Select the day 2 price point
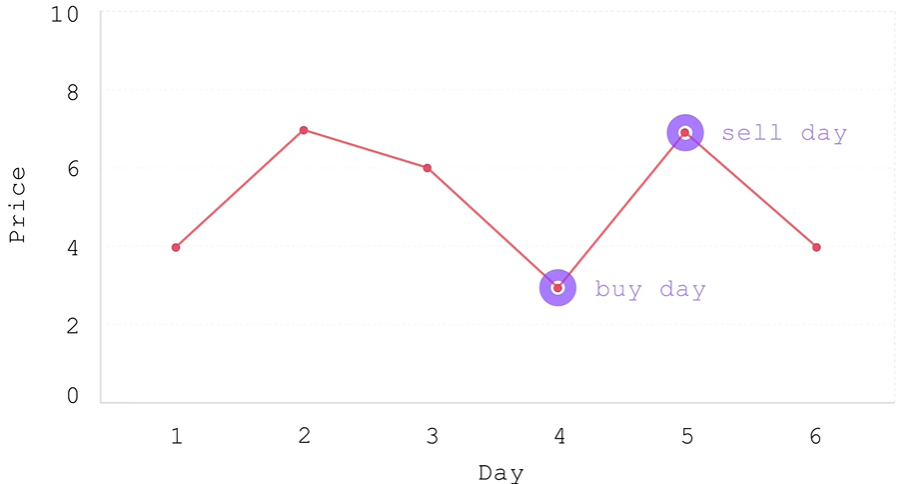Viewport: 909px width, 484px height. [x=303, y=130]
